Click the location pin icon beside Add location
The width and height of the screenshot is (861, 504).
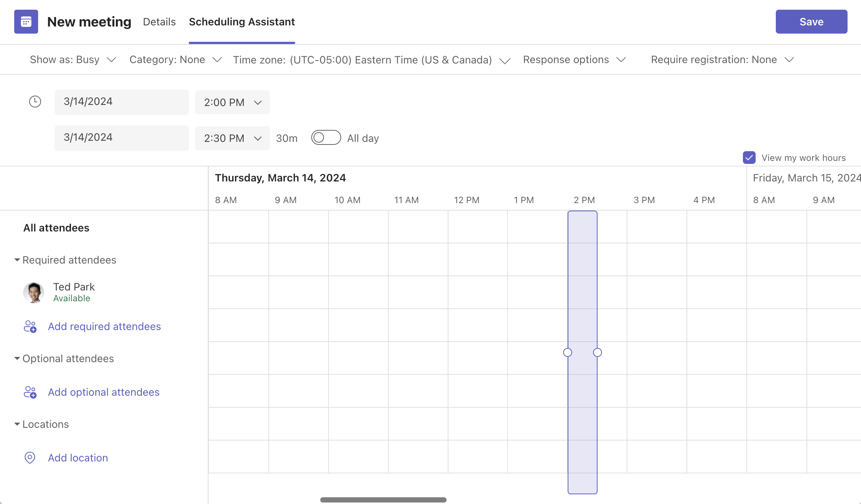[30, 457]
